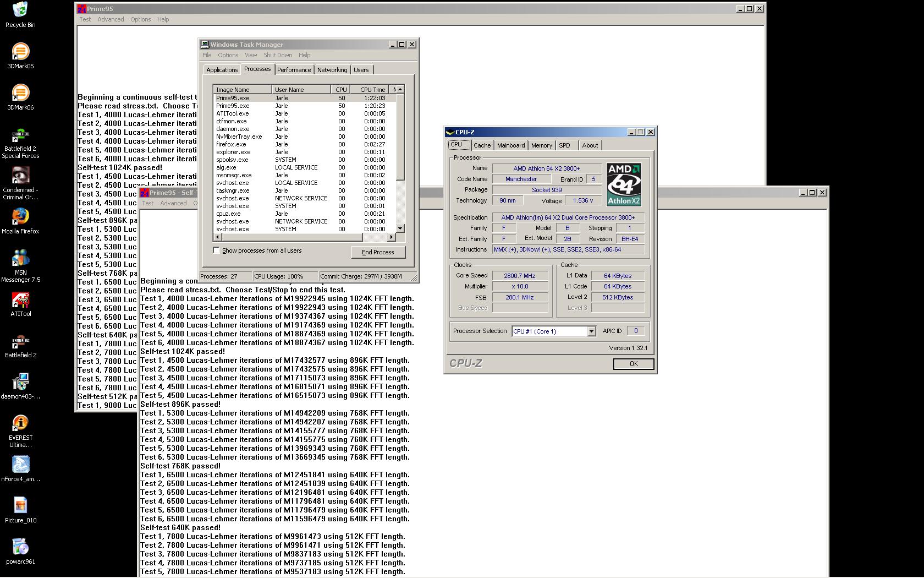Click process list scroll down arrow
Screen dimensions: 924x578
400,228
